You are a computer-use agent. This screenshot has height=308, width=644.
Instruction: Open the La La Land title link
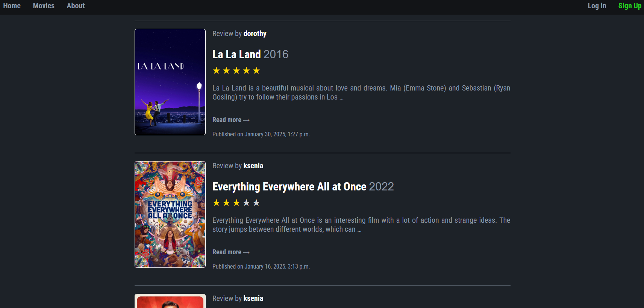click(x=236, y=54)
